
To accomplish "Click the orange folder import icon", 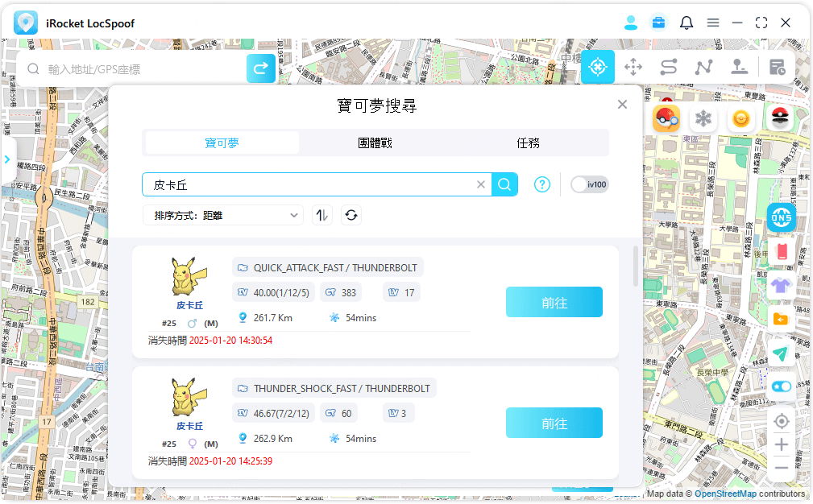I will click(x=780, y=319).
